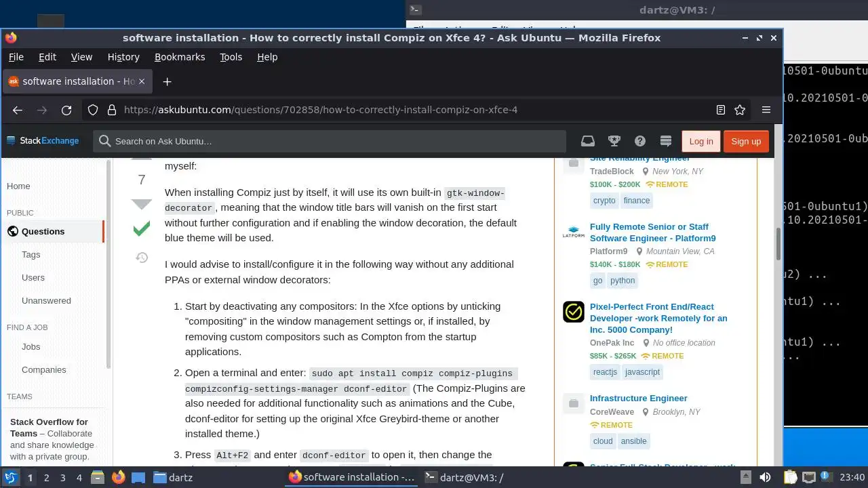Select the software installation browser tab
Screen dimensions: 868x488
coord(76,81)
